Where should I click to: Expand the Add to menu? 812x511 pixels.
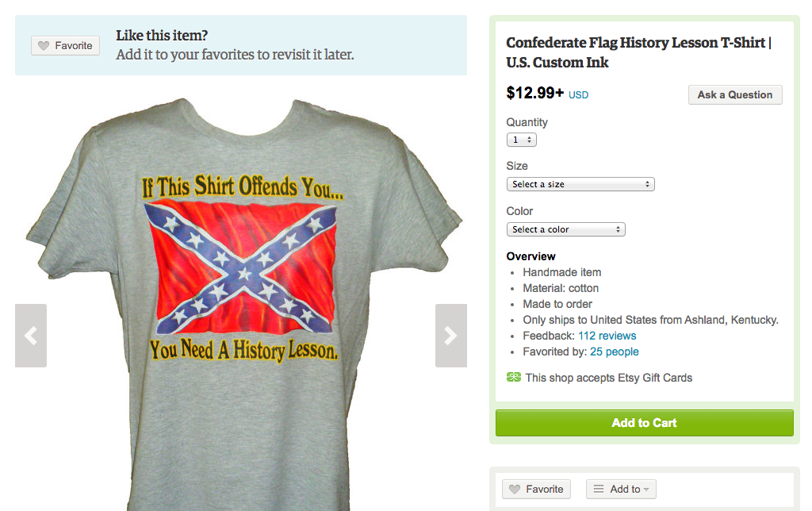pyautogui.click(x=621, y=490)
